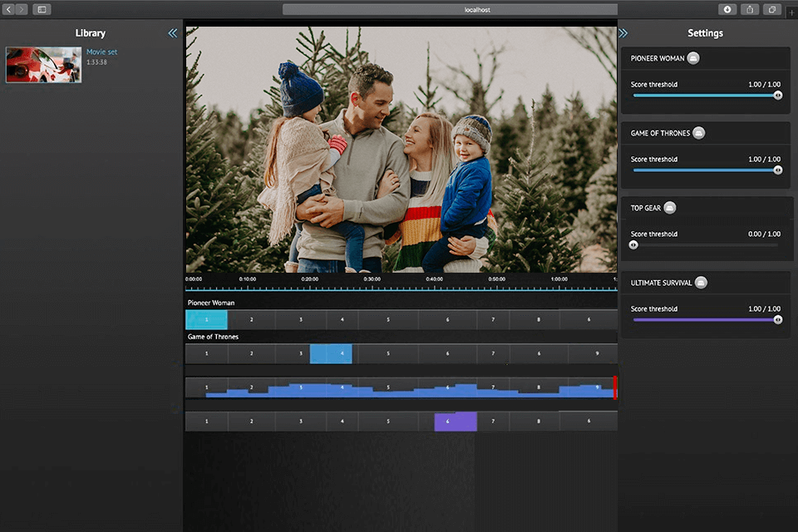Select segment 1 in Game of Thrones row
This screenshot has width=798, height=532.
point(206,353)
